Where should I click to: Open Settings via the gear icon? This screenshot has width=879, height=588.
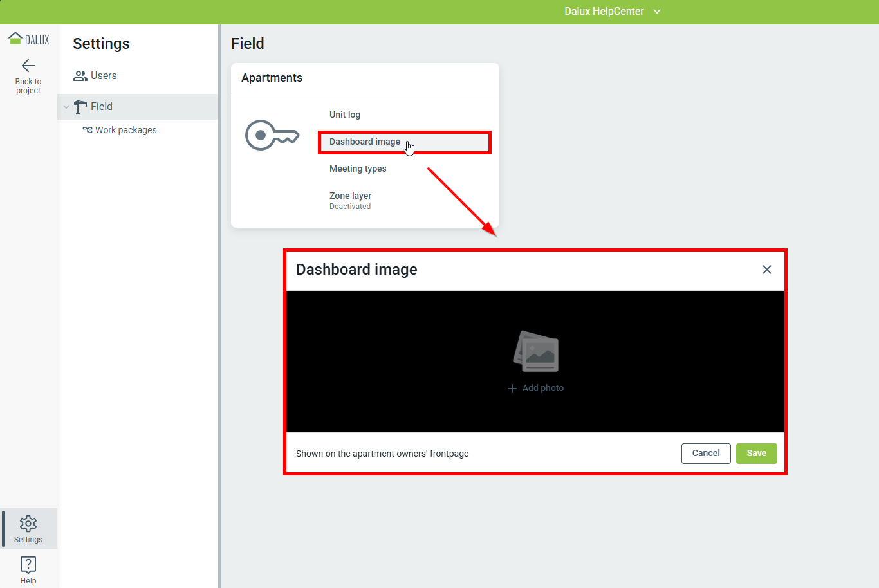[28, 523]
